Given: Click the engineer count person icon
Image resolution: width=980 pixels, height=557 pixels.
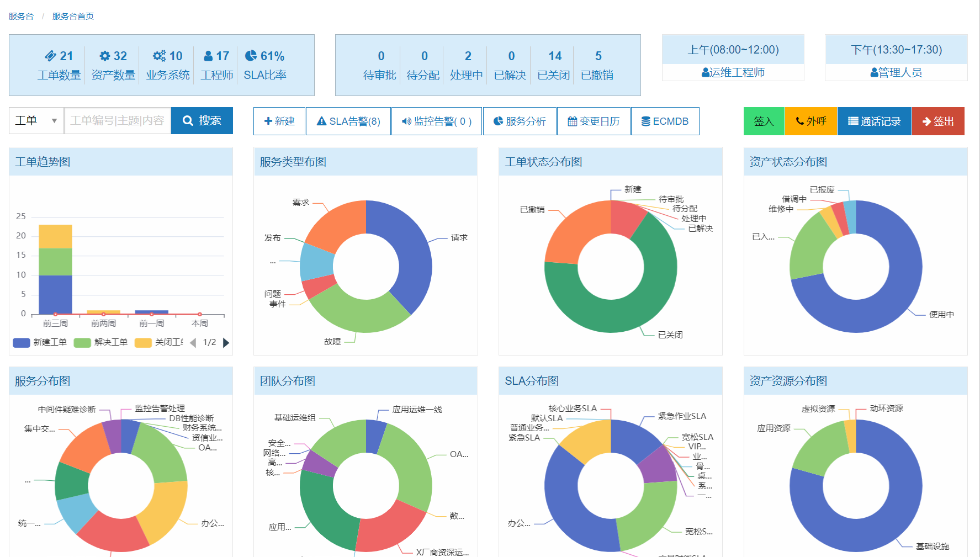Looking at the screenshot, I should (208, 56).
